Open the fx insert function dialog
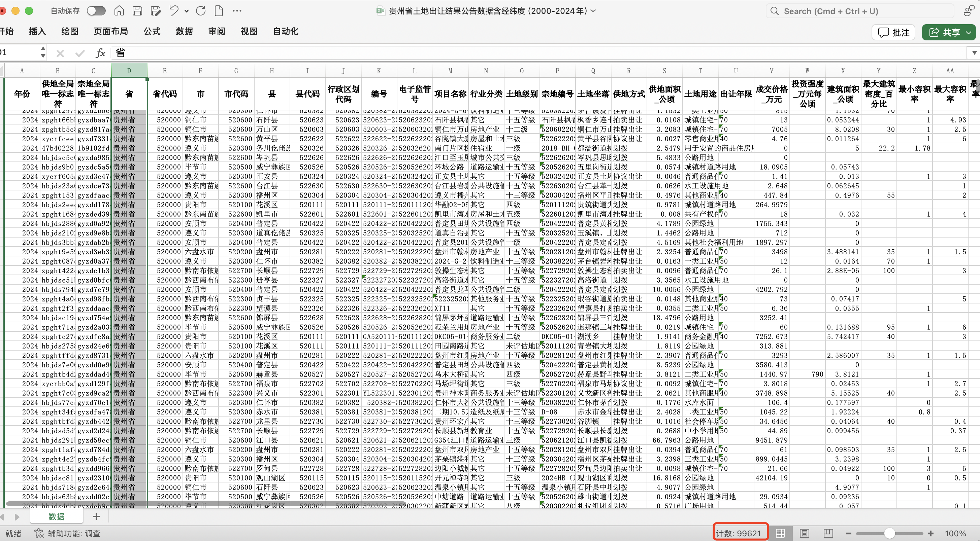980x541 pixels. point(100,53)
